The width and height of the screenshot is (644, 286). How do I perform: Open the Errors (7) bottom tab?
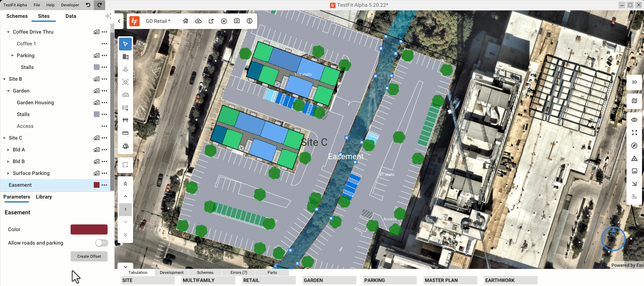(239, 273)
